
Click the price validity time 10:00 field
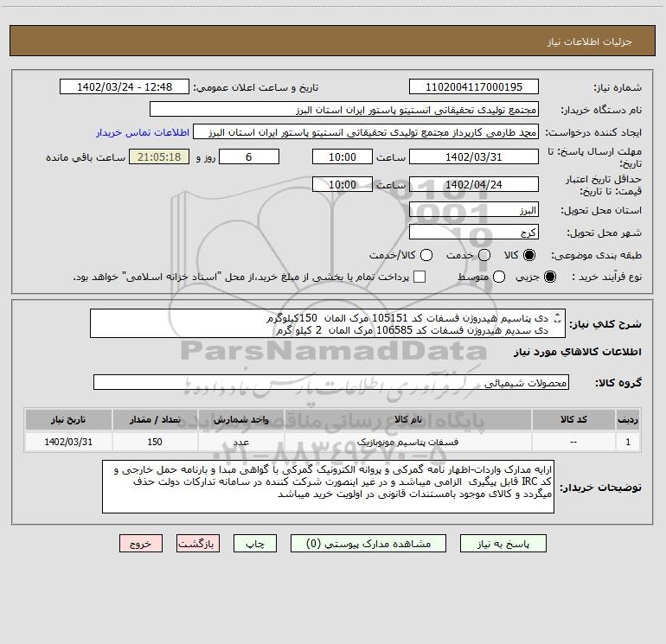(343, 184)
